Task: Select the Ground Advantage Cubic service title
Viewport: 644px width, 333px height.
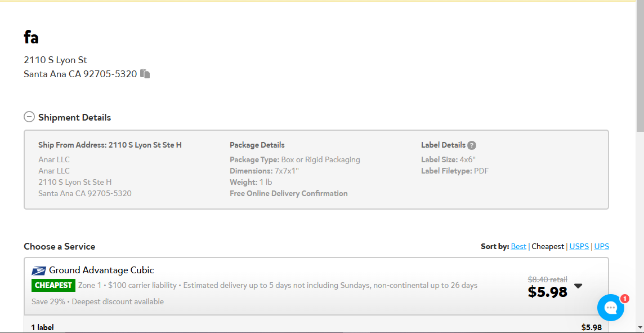Action: point(101,270)
